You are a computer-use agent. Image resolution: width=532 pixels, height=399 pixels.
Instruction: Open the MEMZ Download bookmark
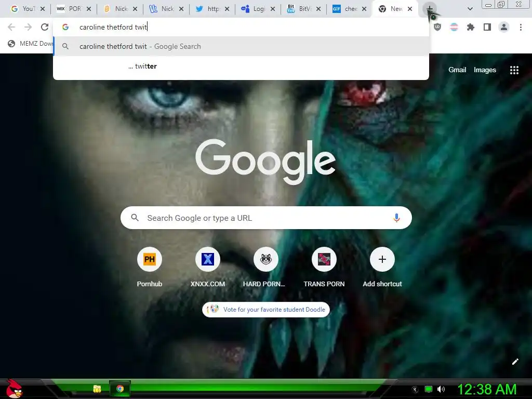click(30, 44)
